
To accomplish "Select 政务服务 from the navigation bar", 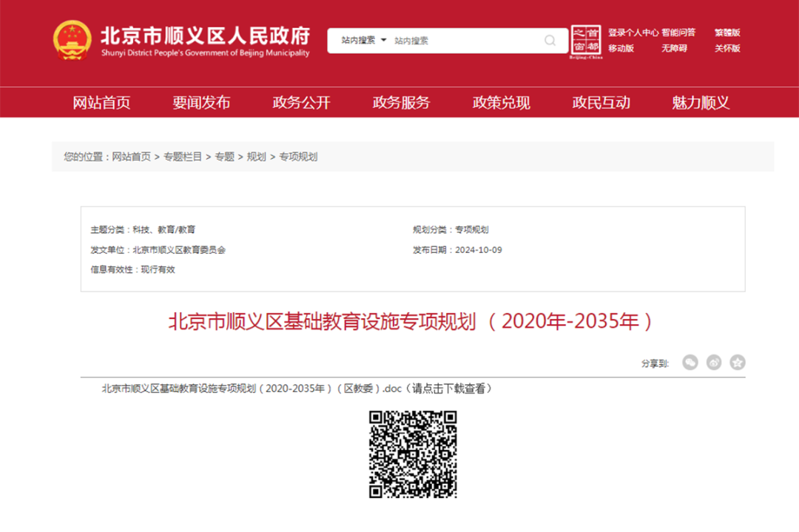I will click(401, 102).
